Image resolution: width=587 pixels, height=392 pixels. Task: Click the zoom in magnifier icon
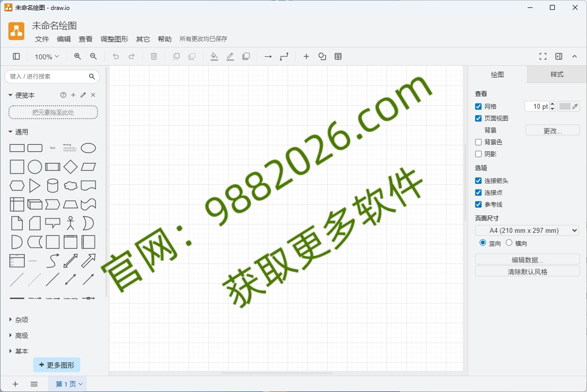(x=78, y=56)
